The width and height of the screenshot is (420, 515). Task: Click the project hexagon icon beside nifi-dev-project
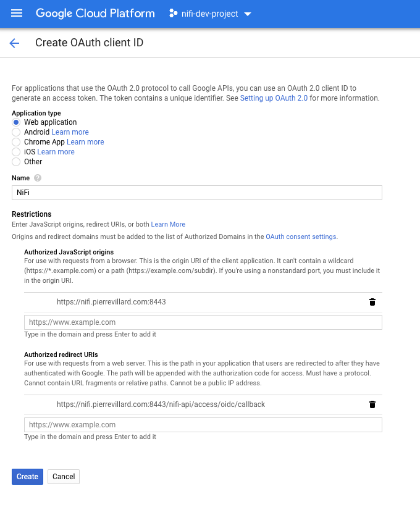(x=174, y=14)
